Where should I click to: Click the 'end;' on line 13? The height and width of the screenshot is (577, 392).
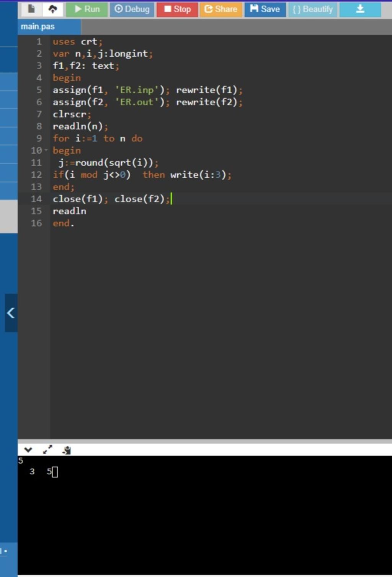(x=64, y=187)
